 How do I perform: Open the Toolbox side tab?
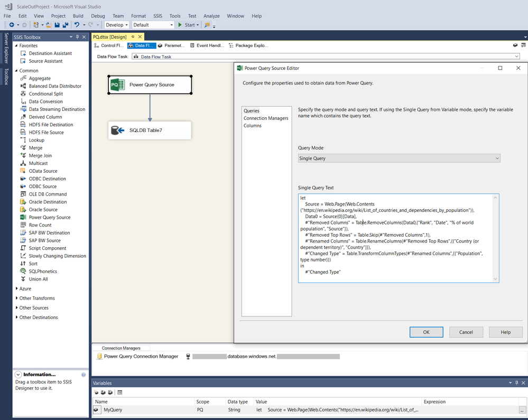(6, 77)
